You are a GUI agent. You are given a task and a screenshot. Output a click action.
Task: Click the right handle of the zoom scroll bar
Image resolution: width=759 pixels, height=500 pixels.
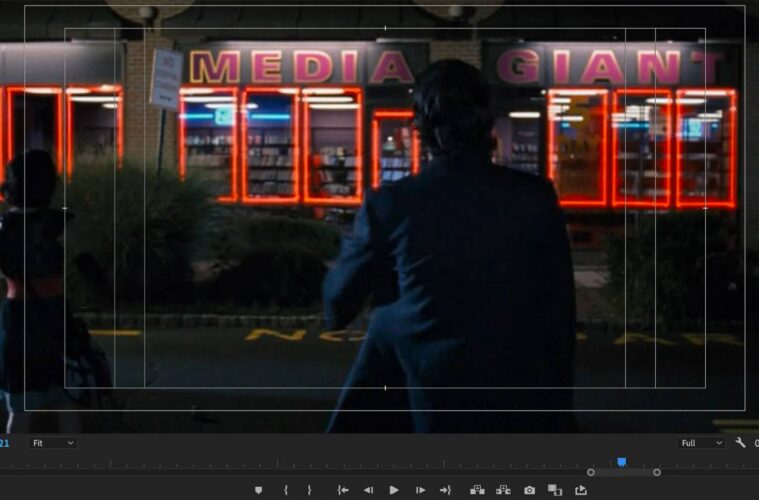pos(657,472)
